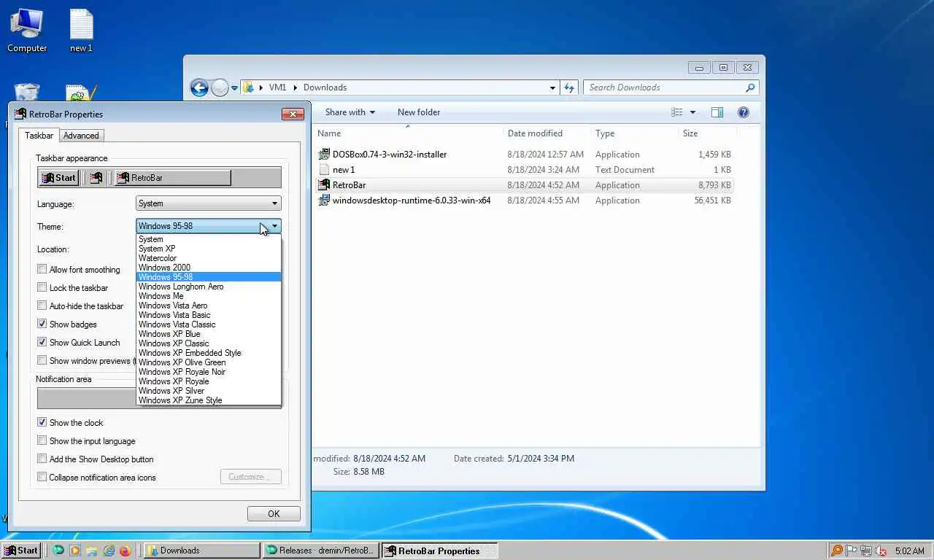Click the search magnifier in Search Downloads
Screen dimensions: 934x560
coord(750,87)
